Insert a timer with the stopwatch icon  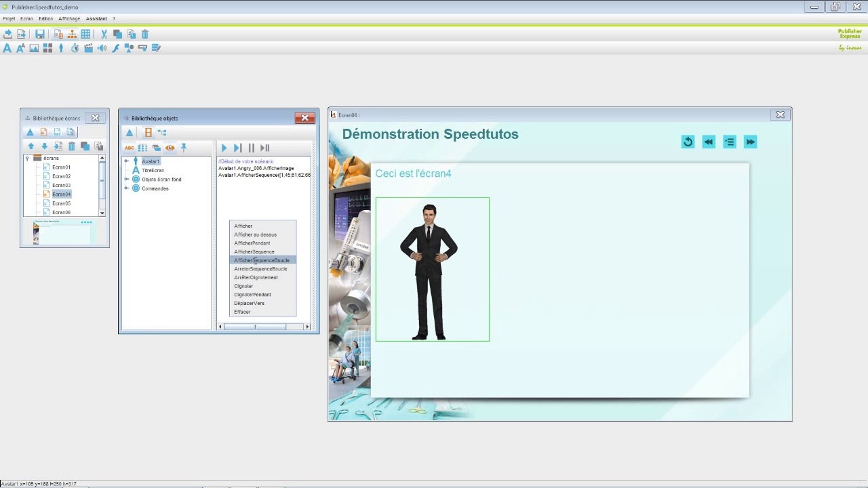75,48
